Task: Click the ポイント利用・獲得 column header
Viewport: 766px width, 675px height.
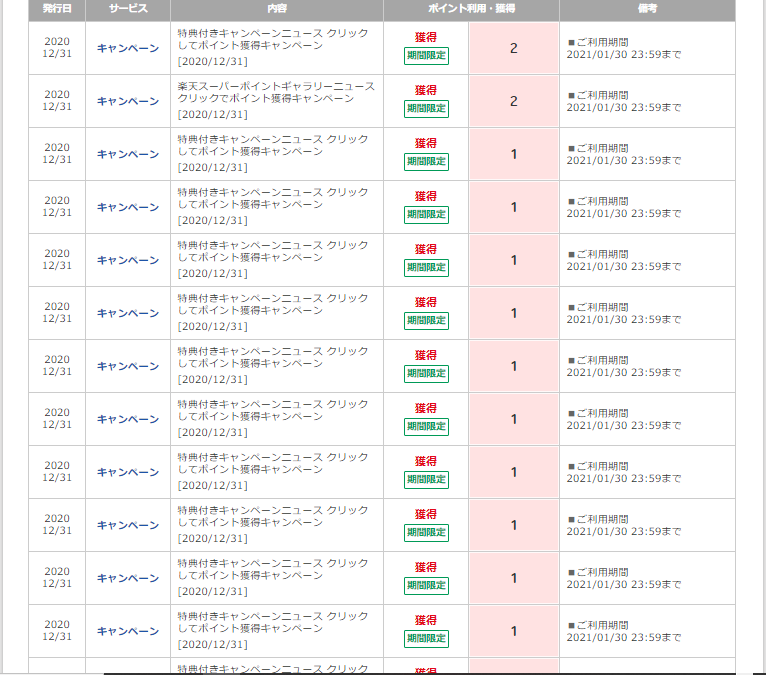Action: tap(471, 9)
